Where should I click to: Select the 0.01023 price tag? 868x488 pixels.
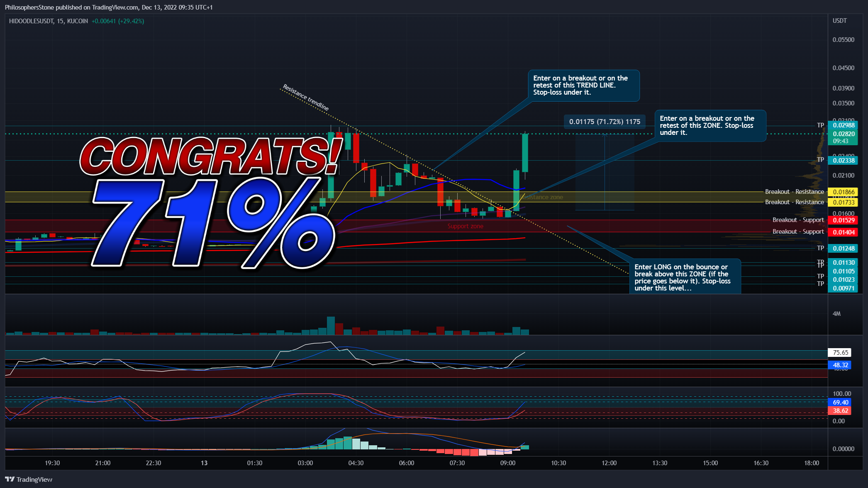pos(843,280)
